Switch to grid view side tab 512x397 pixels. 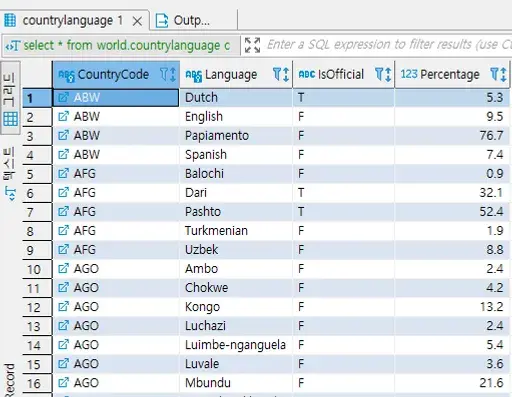[x=10, y=99]
